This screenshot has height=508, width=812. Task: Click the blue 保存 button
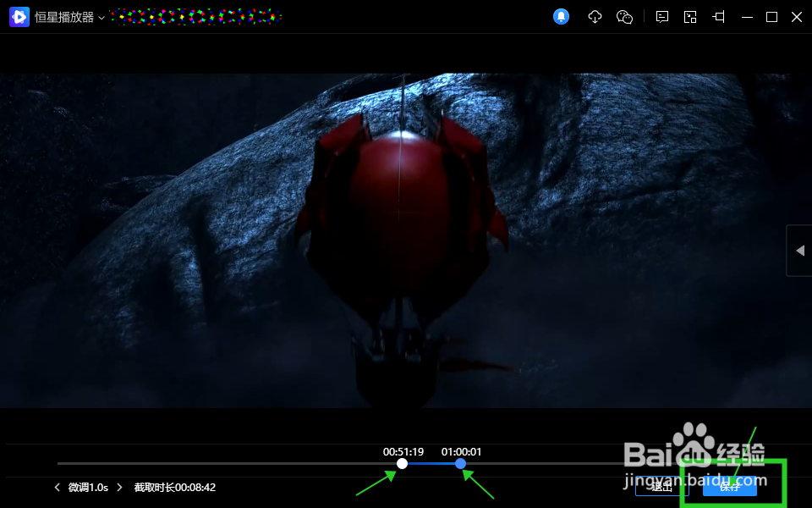[x=730, y=486]
